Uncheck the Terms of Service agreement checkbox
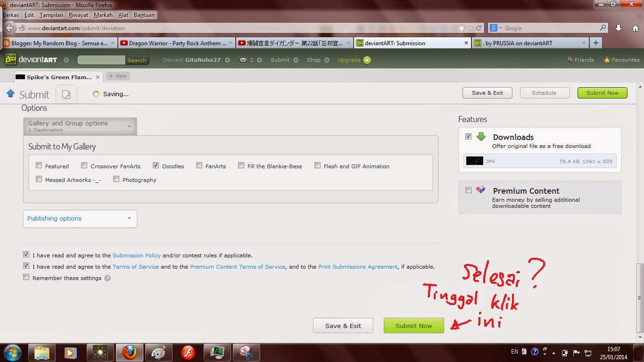The image size is (644, 362). tap(26, 266)
